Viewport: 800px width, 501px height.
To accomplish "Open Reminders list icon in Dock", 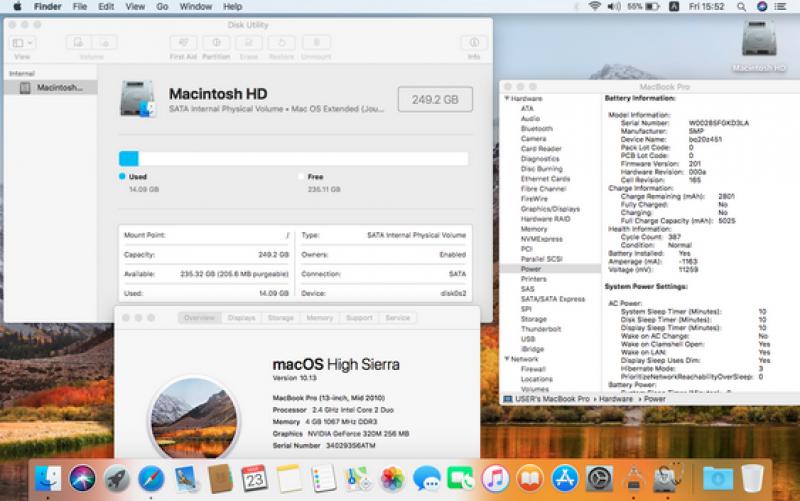I will [323, 479].
